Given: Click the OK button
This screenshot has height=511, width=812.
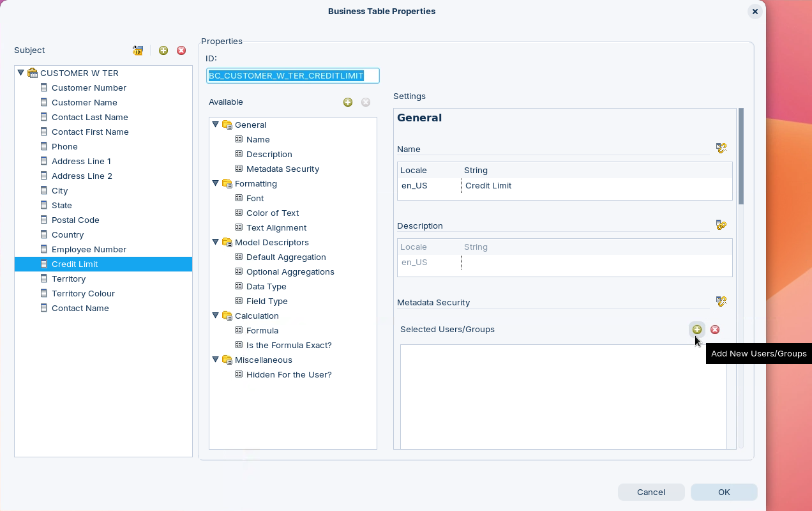Looking at the screenshot, I should tap(724, 492).
